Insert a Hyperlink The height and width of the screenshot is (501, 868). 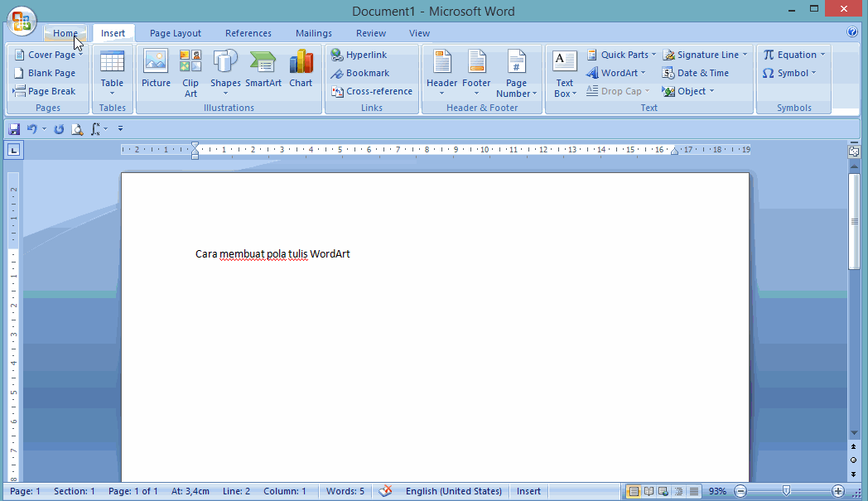359,55
